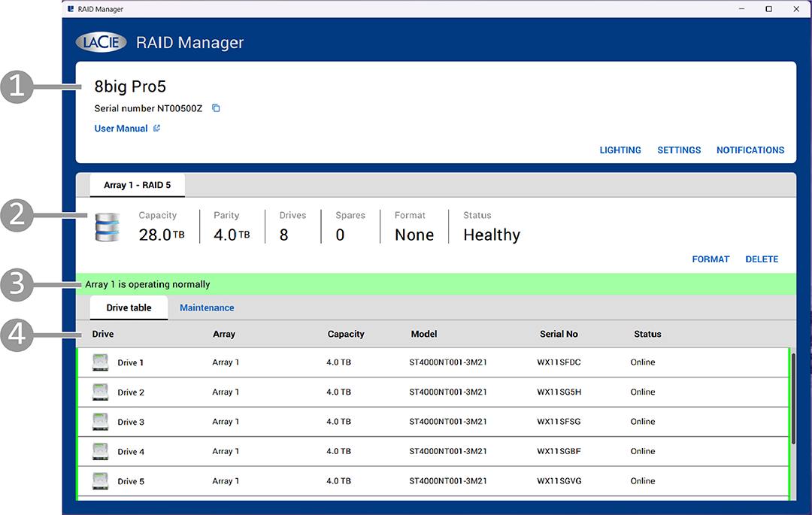This screenshot has height=515, width=812.
Task: Select the Drive 4 row label
Action: point(131,452)
